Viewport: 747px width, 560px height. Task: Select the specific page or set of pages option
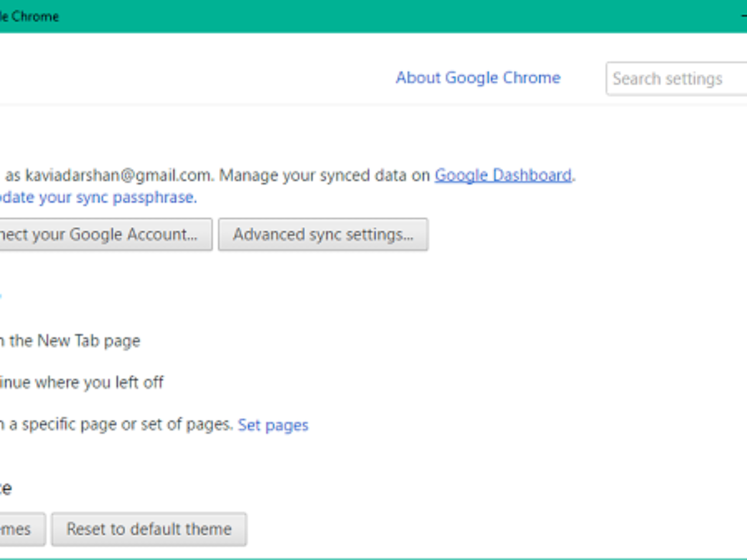(118, 424)
